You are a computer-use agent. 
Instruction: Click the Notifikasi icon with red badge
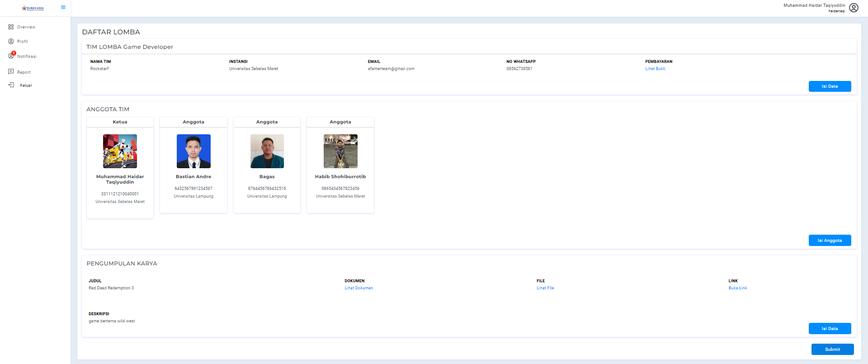11,56
